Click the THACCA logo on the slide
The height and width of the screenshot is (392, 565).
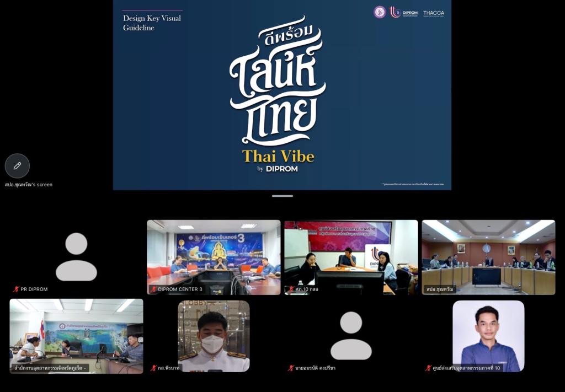434,13
